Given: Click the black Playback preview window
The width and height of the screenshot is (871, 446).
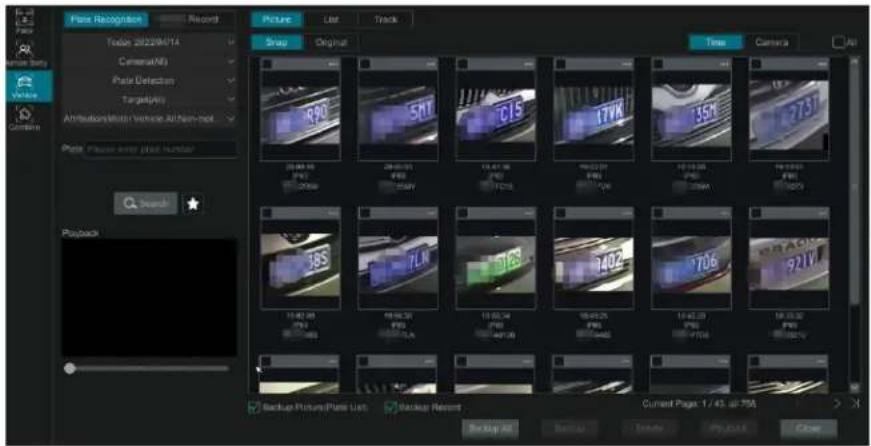Looking at the screenshot, I should [x=149, y=298].
